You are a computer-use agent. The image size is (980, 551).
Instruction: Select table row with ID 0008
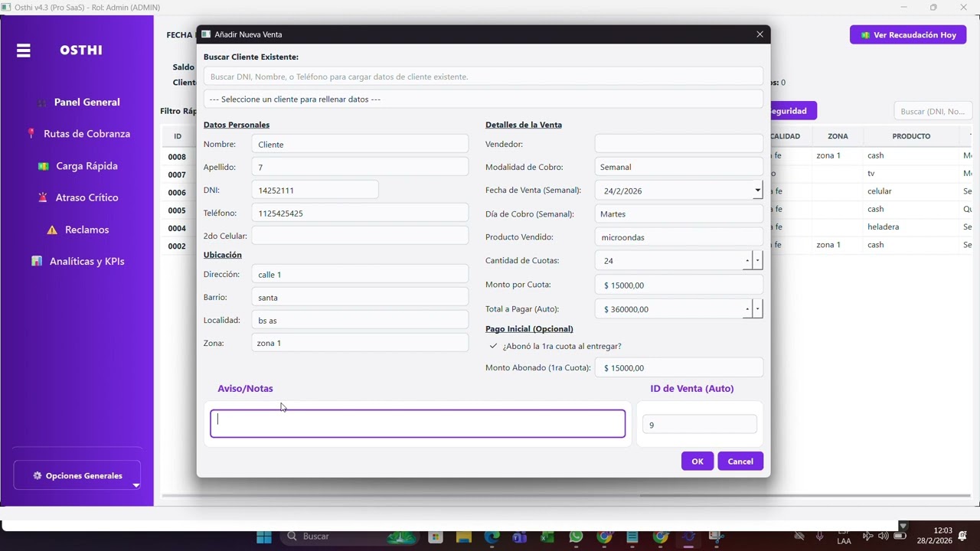pyautogui.click(x=177, y=157)
